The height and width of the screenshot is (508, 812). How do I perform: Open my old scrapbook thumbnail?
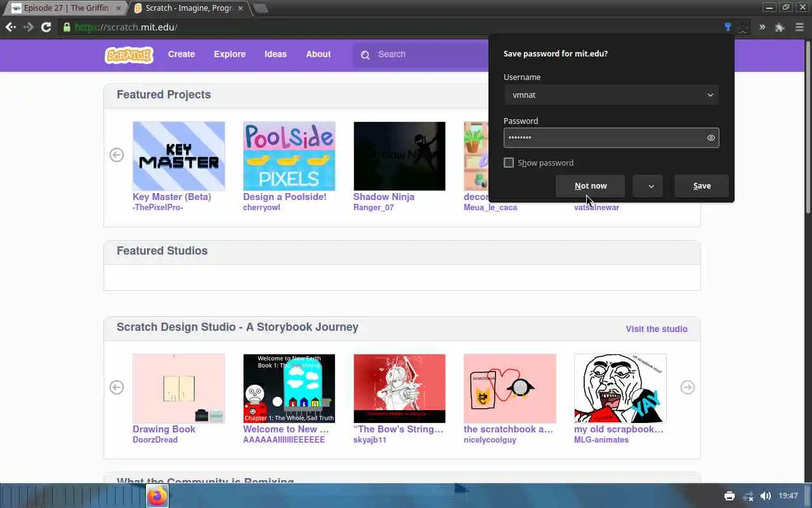620,389
